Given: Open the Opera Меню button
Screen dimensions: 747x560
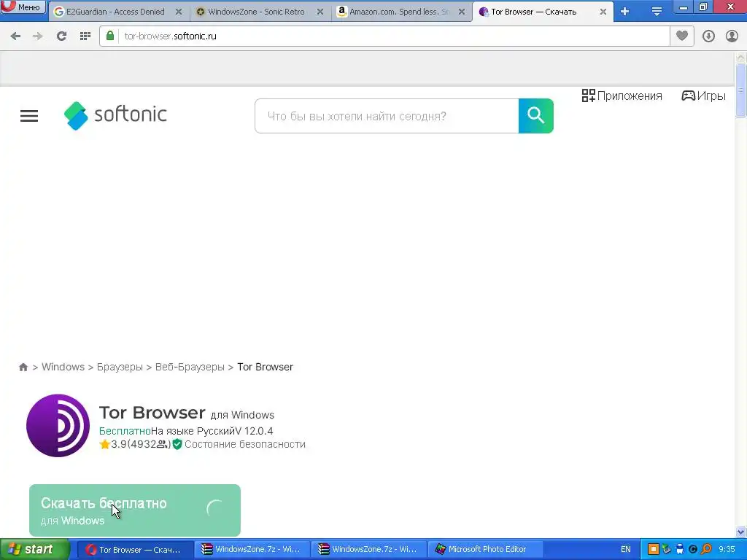Looking at the screenshot, I should (23, 7).
